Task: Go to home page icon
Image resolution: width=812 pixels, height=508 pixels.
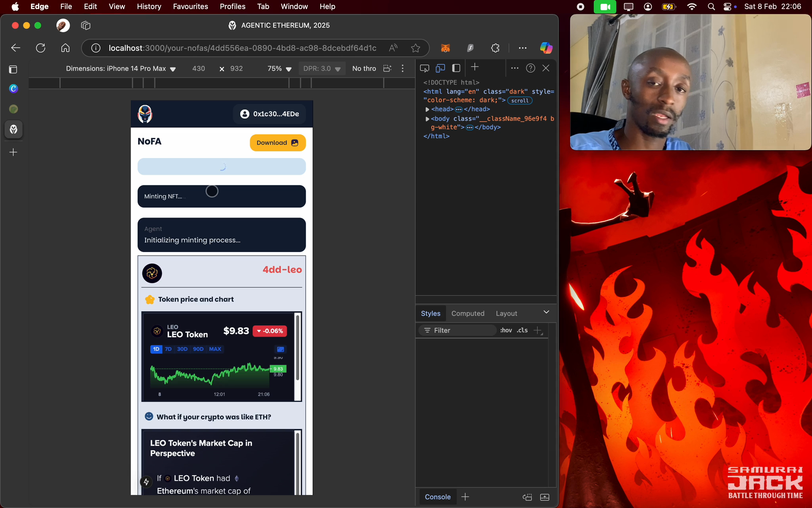Action: tap(65, 48)
